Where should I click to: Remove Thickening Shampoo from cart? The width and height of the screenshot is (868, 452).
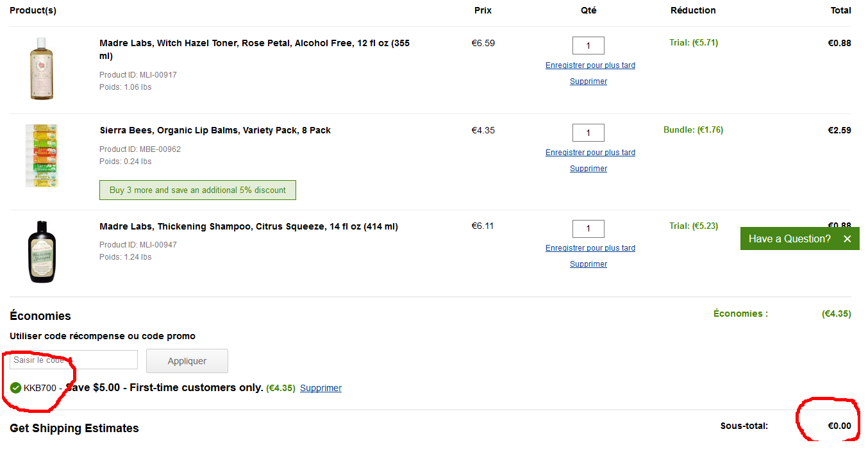click(x=588, y=264)
